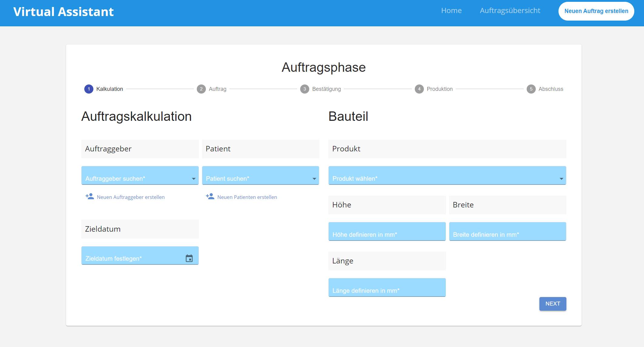Focus the Breite definieren in mm field
The width and height of the screenshot is (644, 347).
click(508, 232)
